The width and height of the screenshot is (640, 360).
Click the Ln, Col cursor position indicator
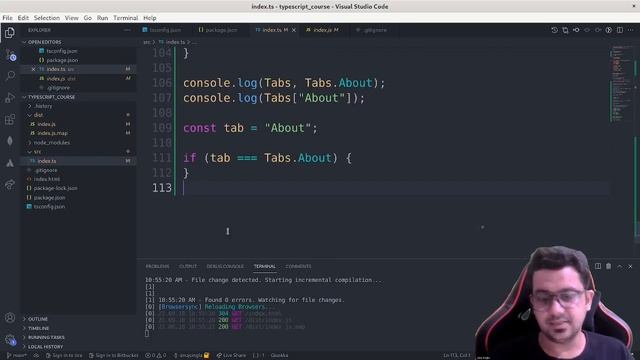pyautogui.click(x=457, y=356)
